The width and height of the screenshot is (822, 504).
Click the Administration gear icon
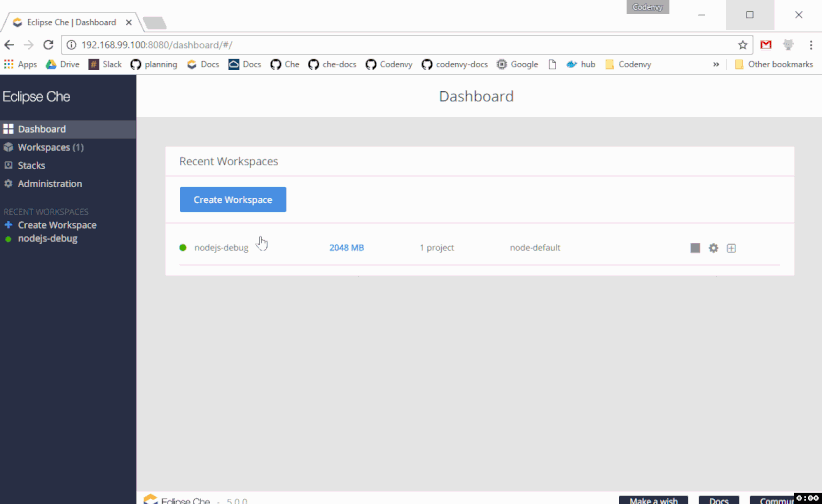[x=8, y=184]
